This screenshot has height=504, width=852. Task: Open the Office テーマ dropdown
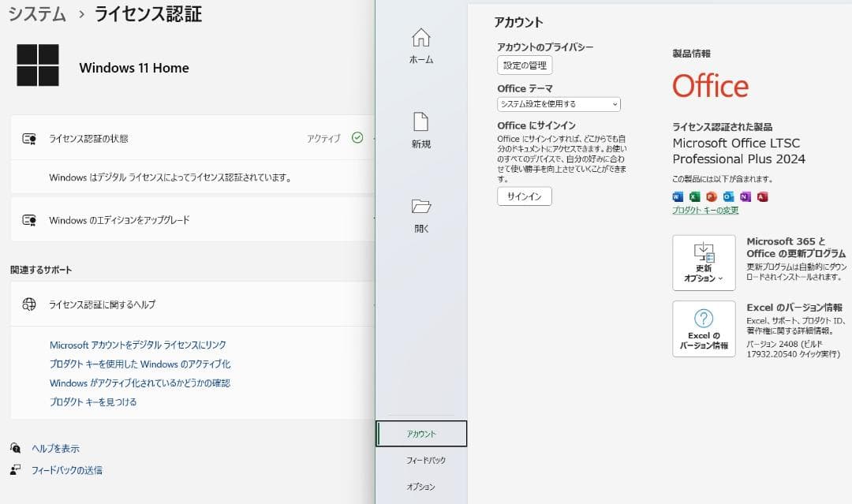558,103
